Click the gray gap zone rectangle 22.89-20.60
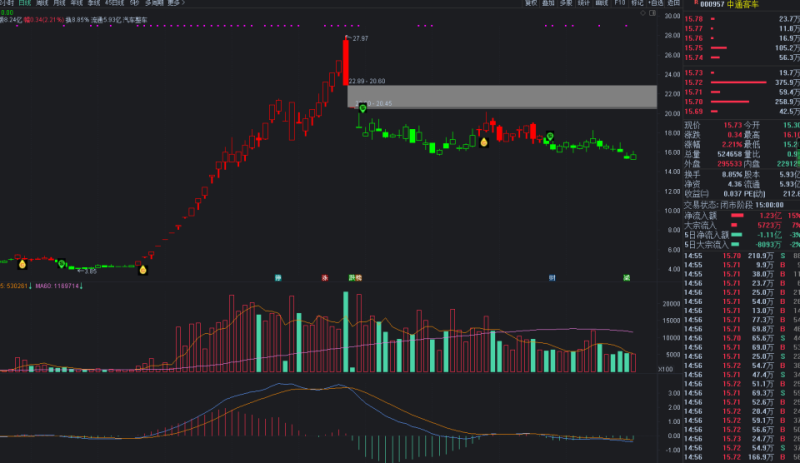The height and width of the screenshot is (463, 800). (x=502, y=96)
